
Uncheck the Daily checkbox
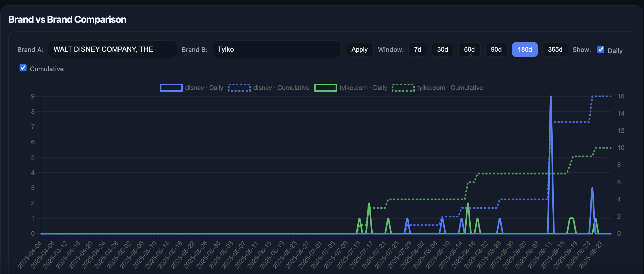[x=601, y=50]
